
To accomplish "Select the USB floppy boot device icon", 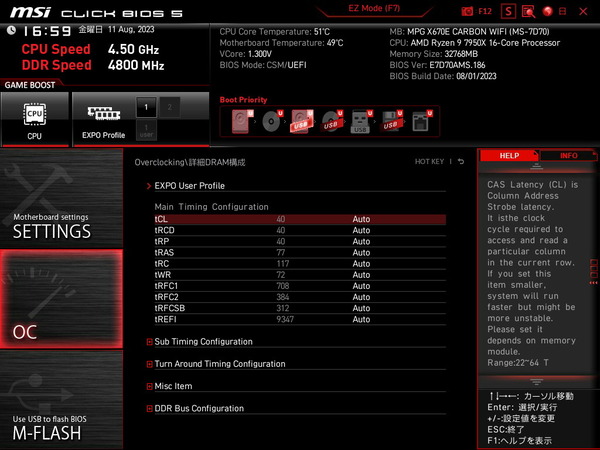I will click(391, 121).
